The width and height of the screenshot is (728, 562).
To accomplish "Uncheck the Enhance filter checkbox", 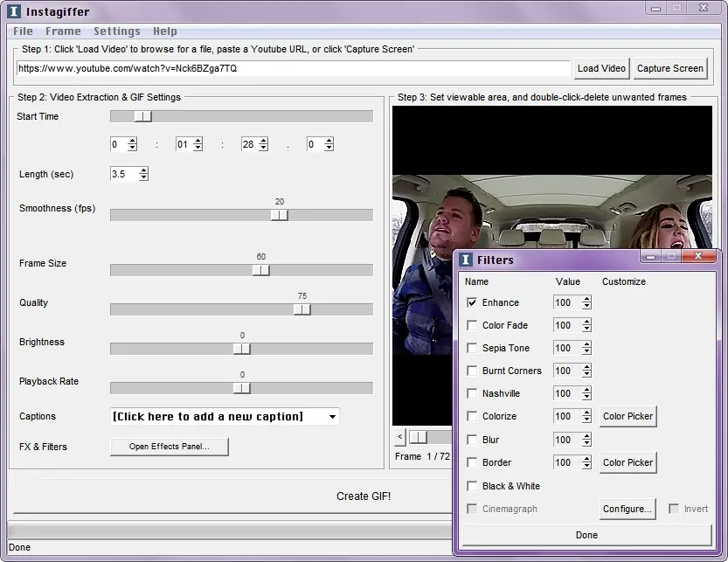I will [x=472, y=302].
